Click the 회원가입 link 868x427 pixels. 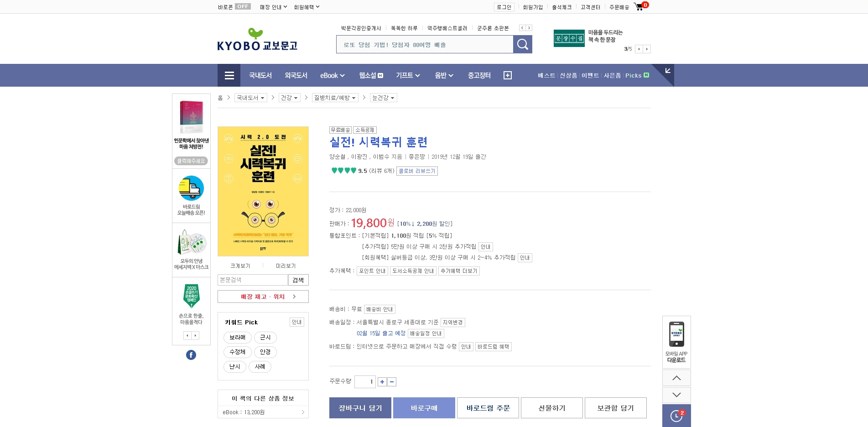tap(533, 7)
